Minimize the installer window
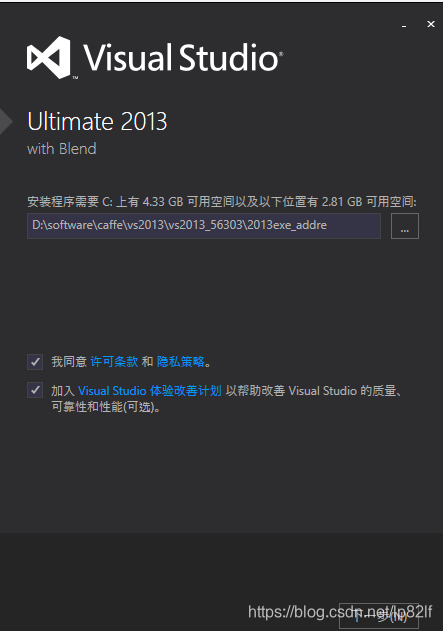The width and height of the screenshot is (443, 631). 404,25
